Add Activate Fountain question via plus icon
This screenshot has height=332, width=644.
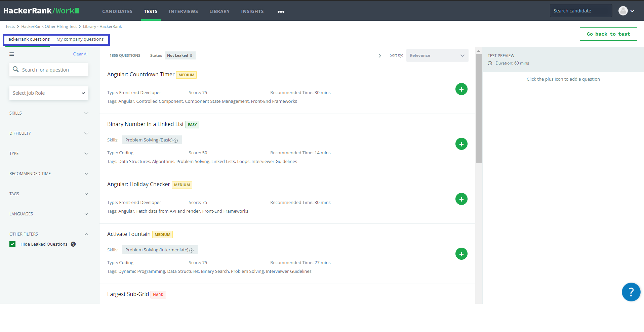[x=461, y=254]
